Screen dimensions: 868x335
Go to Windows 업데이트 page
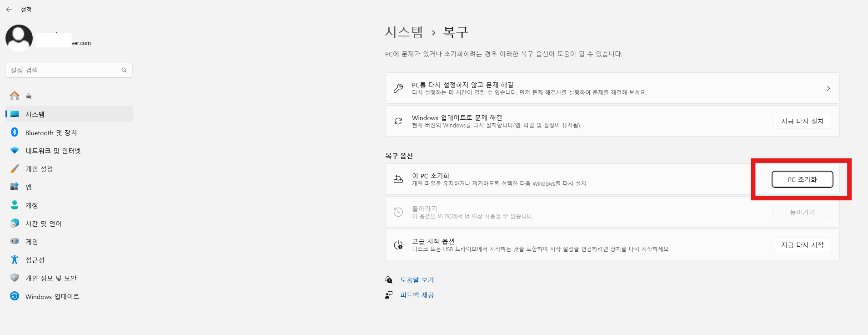69,296
